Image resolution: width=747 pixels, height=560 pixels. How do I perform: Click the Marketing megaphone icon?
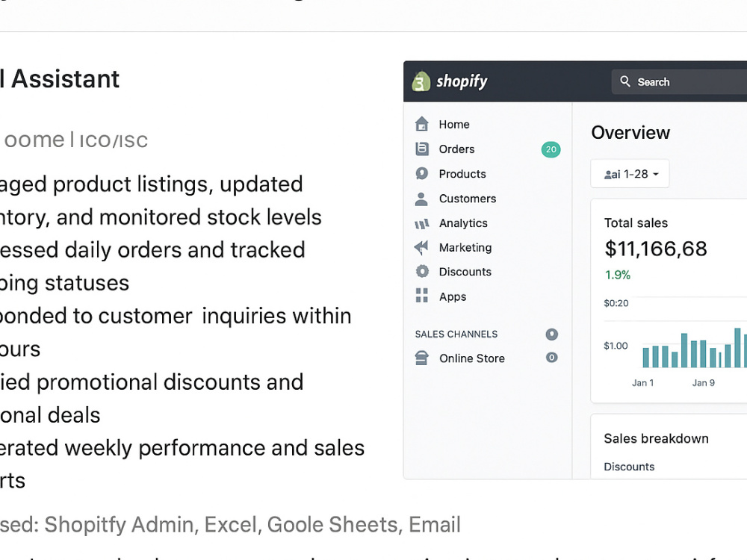421,247
